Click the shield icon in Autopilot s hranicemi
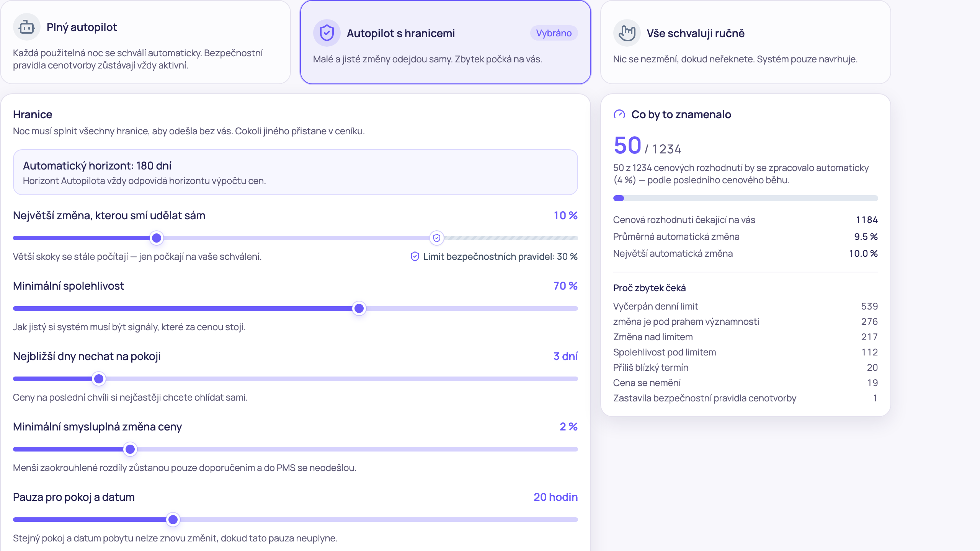980x551 pixels. pos(327,33)
